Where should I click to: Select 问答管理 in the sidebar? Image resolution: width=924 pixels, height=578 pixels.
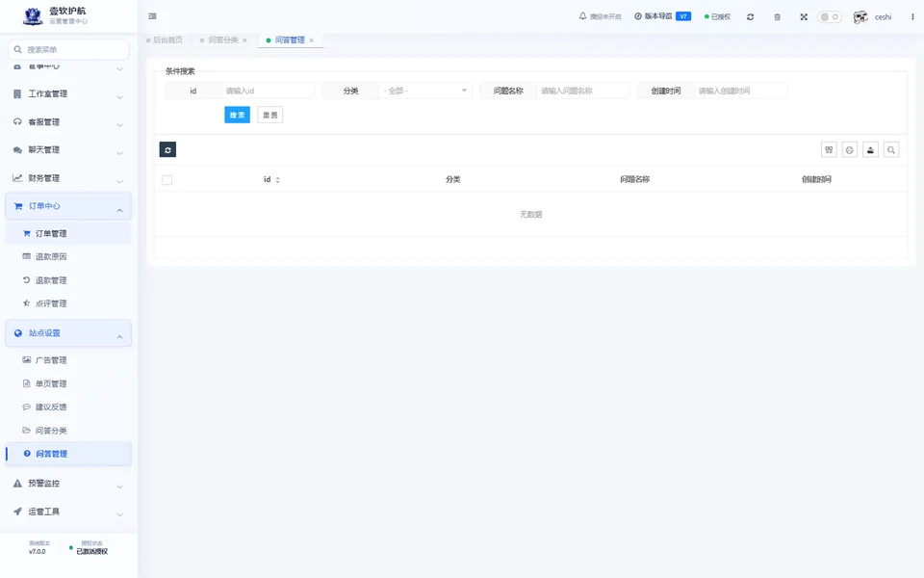(68, 454)
